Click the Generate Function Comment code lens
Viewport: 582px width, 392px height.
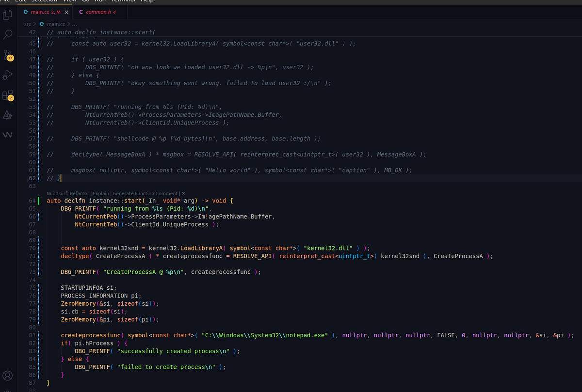pyautogui.click(x=145, y=193)
